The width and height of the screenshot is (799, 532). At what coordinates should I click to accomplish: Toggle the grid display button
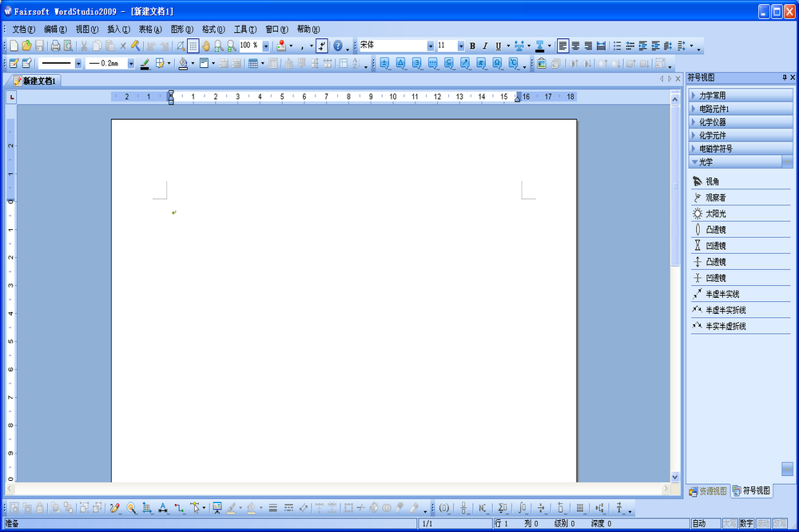193,46
